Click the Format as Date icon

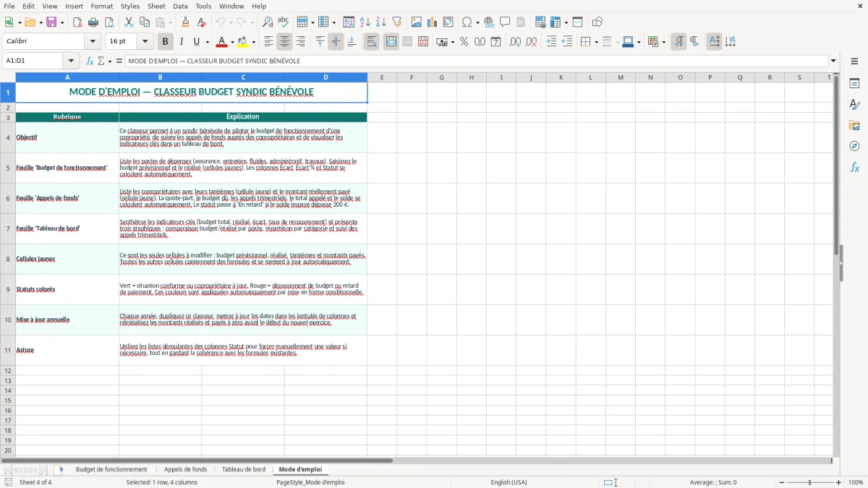pyautogui.click(x=495, y=42)
